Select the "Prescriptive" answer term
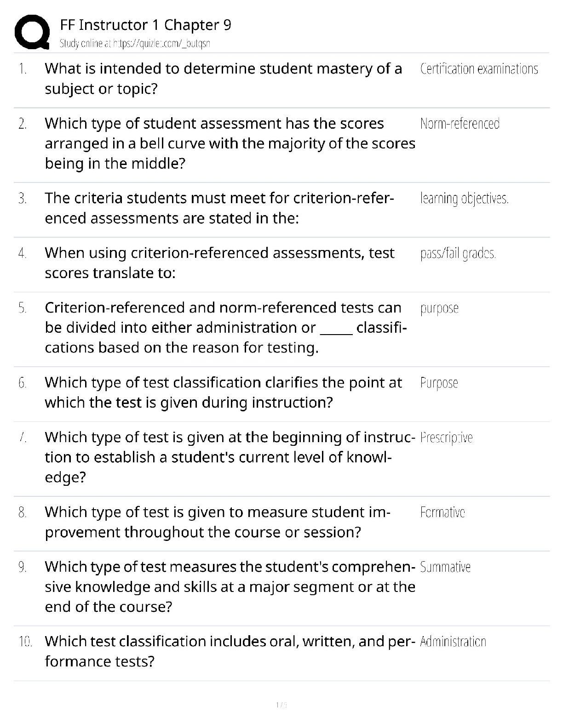The width and height of the screenshot is (563, 728). tap(446, 438)
